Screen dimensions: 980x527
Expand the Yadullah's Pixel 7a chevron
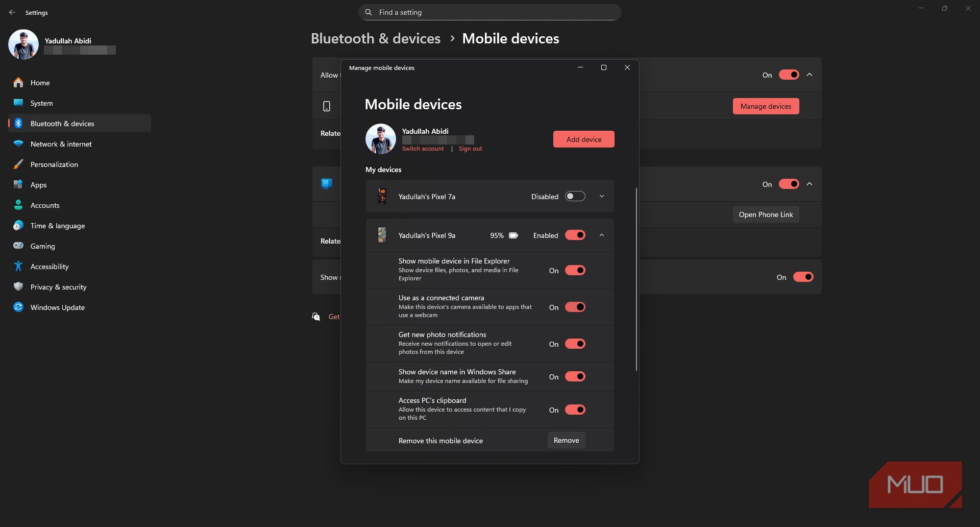602,196
